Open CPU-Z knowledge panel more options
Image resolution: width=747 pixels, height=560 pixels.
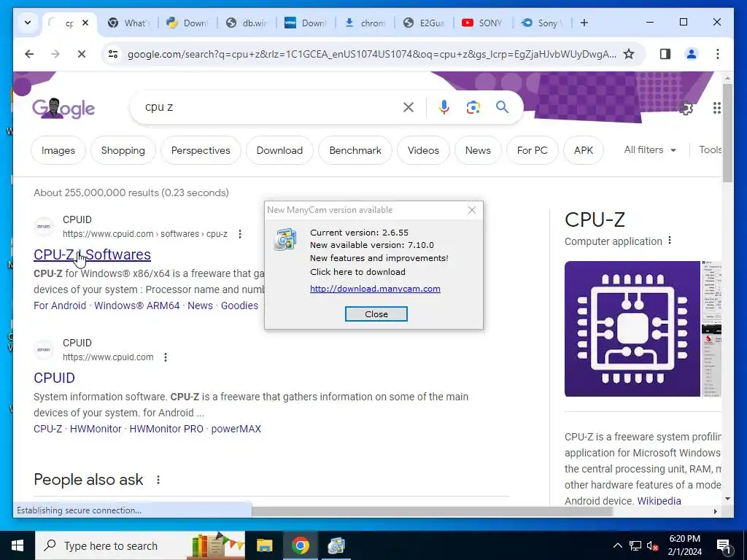670,241
